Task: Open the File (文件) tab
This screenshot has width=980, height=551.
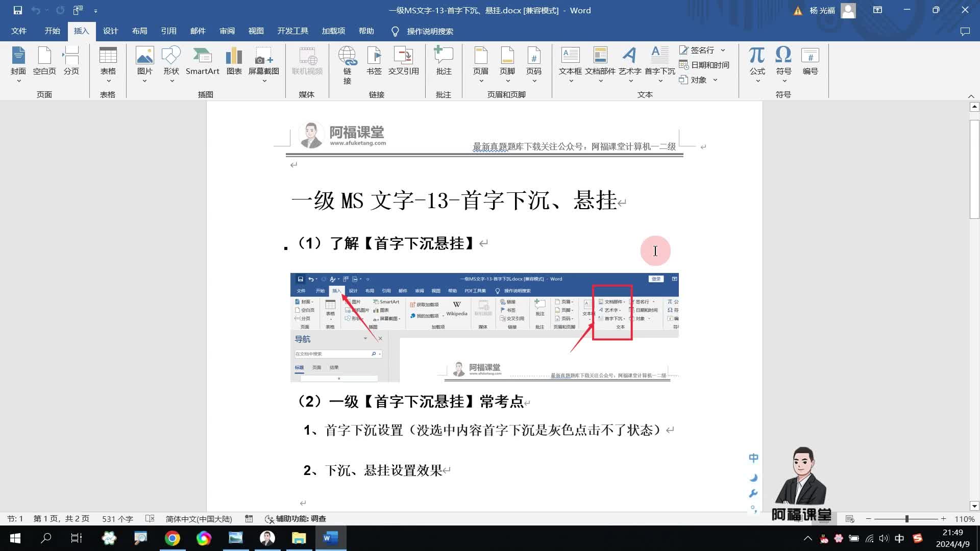Action: pyautogui.click(x=19, y=31)
